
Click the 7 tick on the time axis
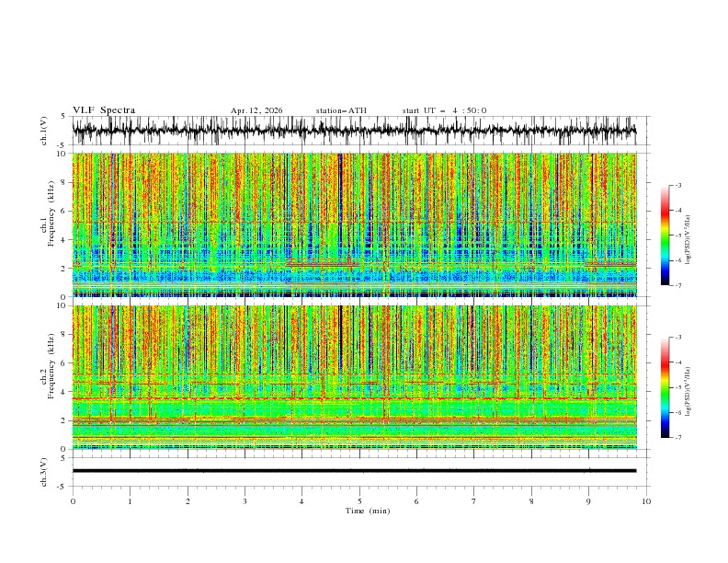point(474,501)
